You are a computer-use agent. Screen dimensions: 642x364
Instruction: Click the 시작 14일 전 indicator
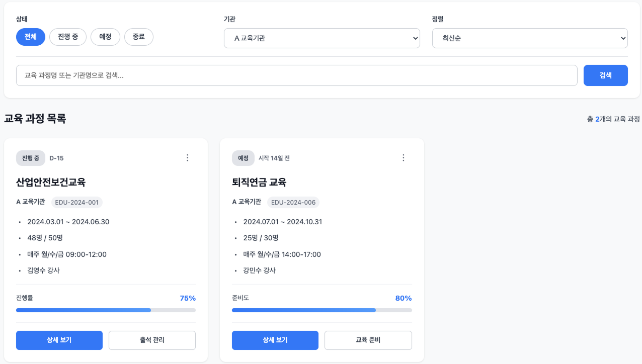274,158
